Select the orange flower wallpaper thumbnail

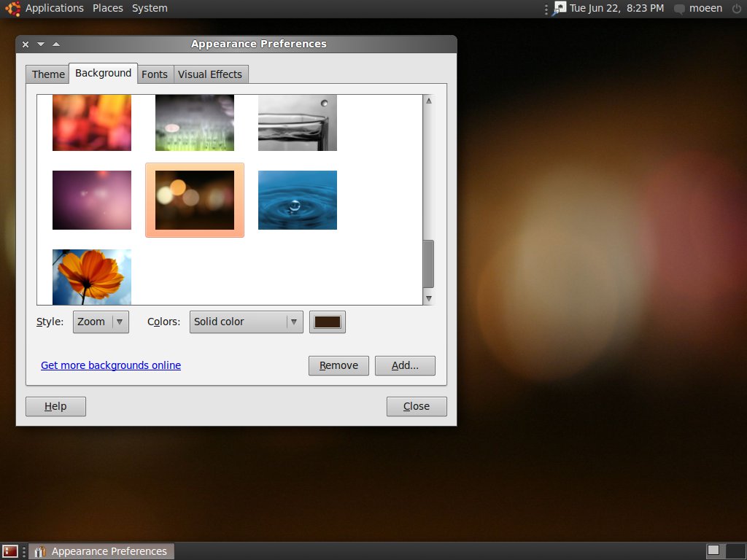click(92, 277)
